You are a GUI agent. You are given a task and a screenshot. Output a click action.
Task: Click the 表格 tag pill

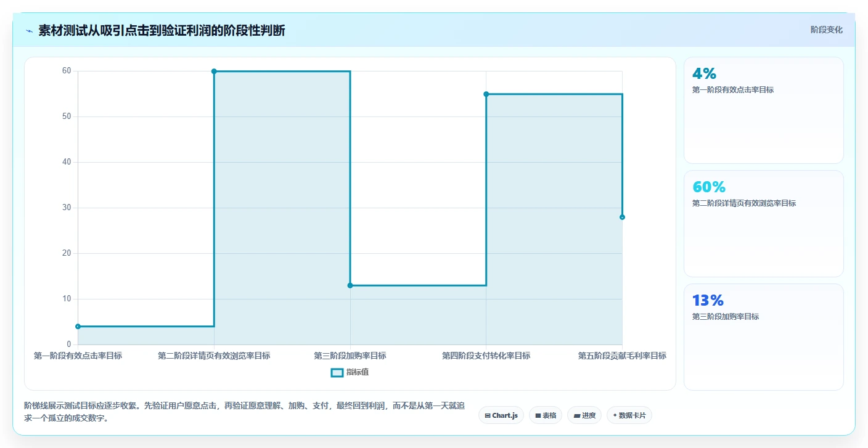click(545, 415)
